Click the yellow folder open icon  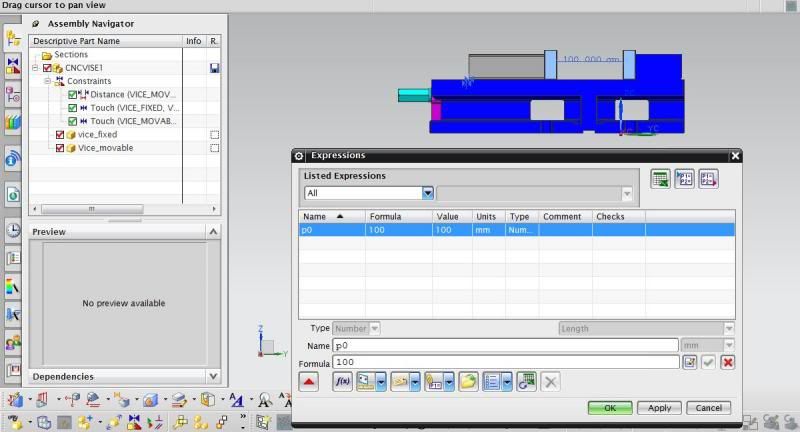[x=468, y=382]
